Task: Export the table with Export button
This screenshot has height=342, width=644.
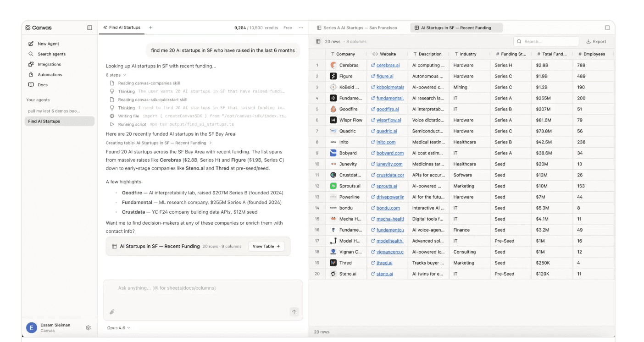Action: [x=596, y=41]
